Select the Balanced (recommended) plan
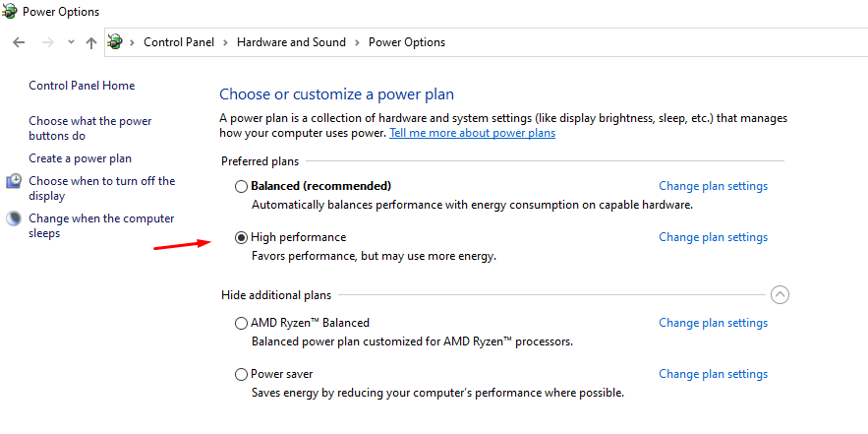868x434 pixels. click(241, 187)
